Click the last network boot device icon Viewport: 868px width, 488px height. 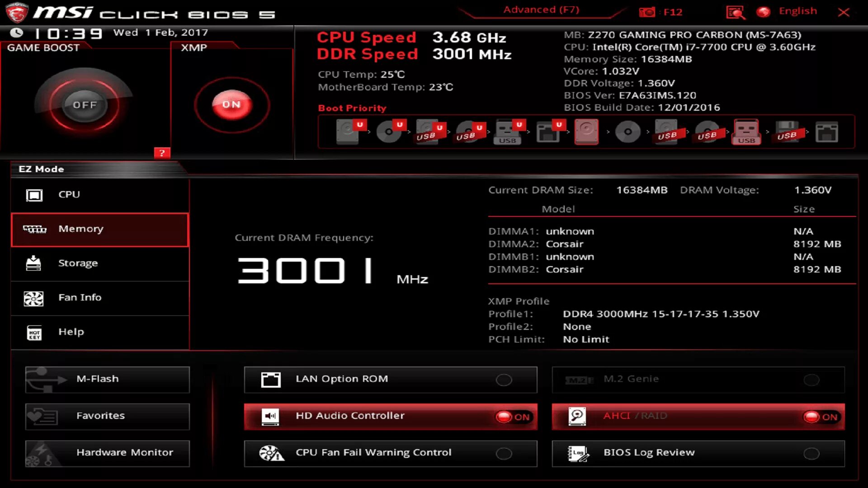point(826,132)
